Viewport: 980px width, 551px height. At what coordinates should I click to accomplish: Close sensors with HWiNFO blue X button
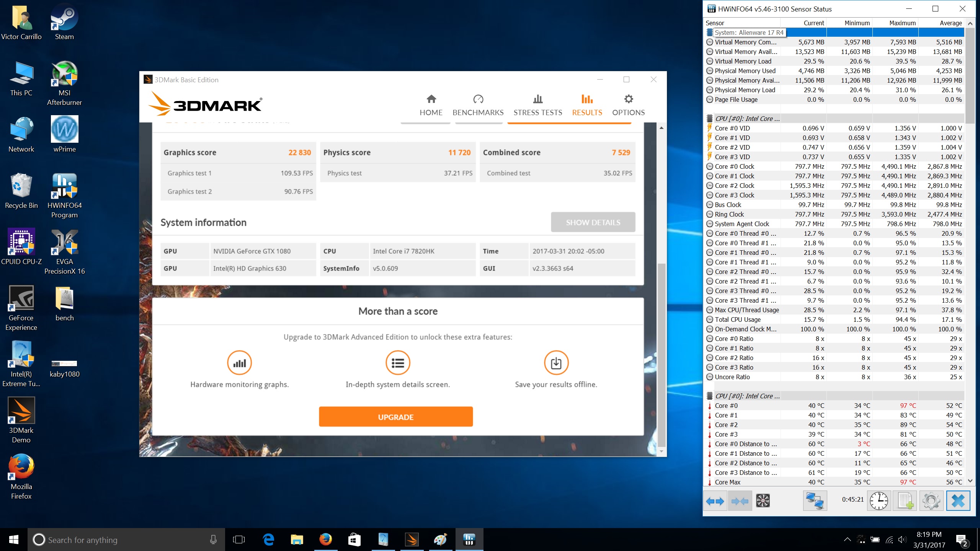click(x=958, y=501)
